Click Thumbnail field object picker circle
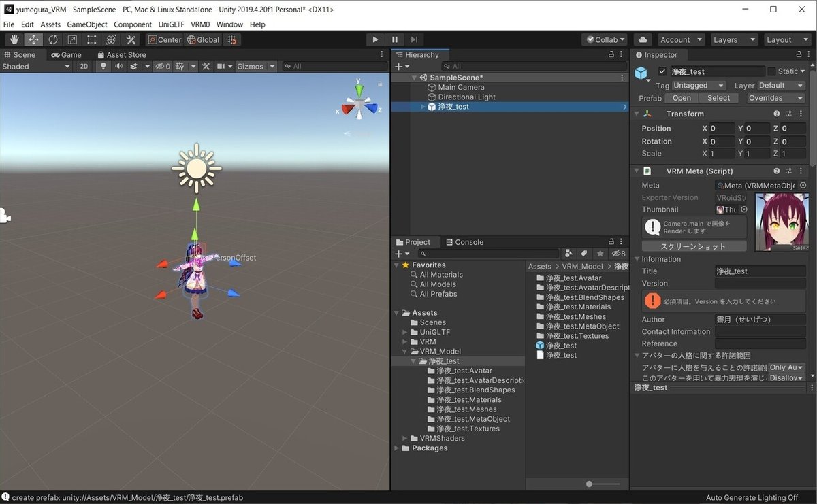 [x=743, y=209]
